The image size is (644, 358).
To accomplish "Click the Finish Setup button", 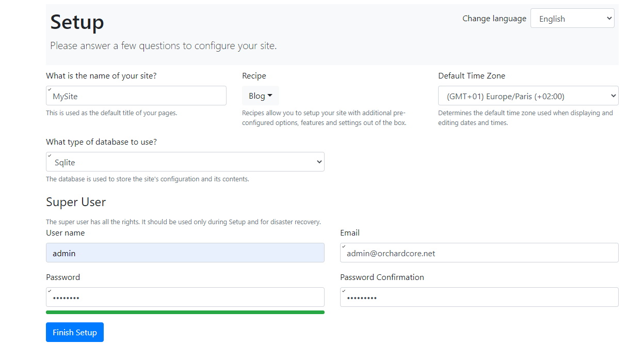I will click(x=75, y=332).
